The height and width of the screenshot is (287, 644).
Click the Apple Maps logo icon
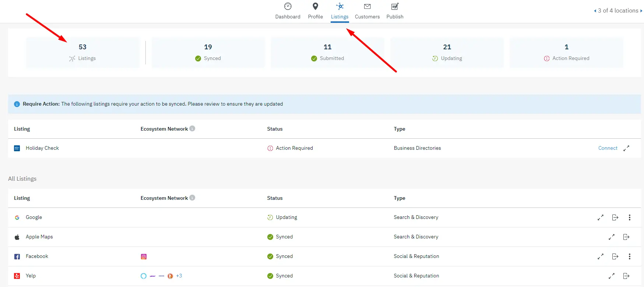[x=17, y=237]
